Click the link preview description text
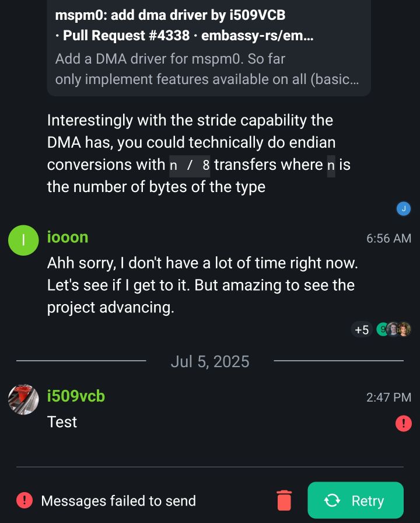420x523 pixels. 207,69
